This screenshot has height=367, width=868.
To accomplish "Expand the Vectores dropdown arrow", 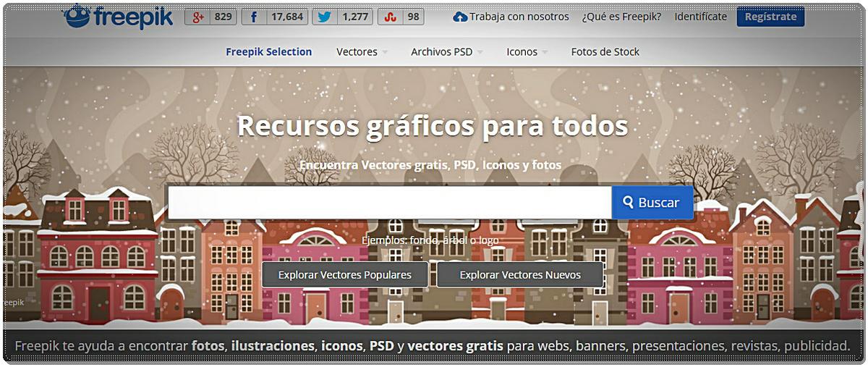I will pyautogui.click(x=385, y=53).
